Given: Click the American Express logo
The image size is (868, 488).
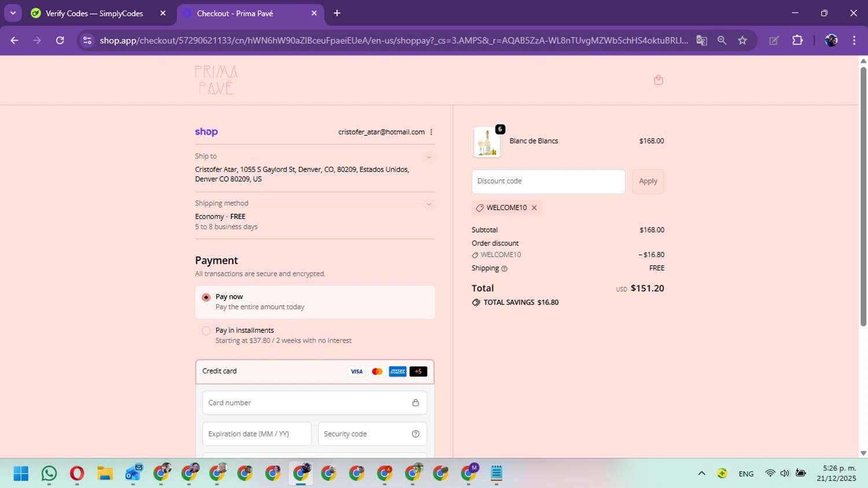Looking at the screenshot, I should (398, 372).
